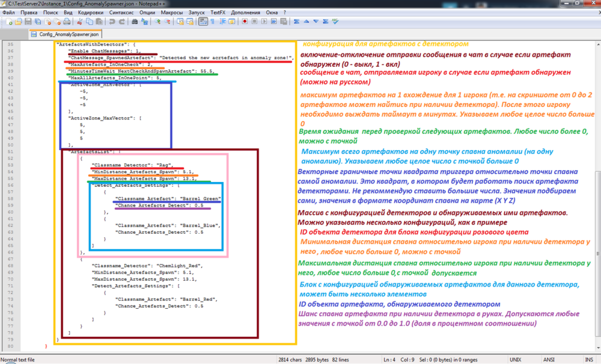This screenshot has width=601, height=364.
Task: Toggle the indent guide toolbar button
Action: click(x=222, y=22)
